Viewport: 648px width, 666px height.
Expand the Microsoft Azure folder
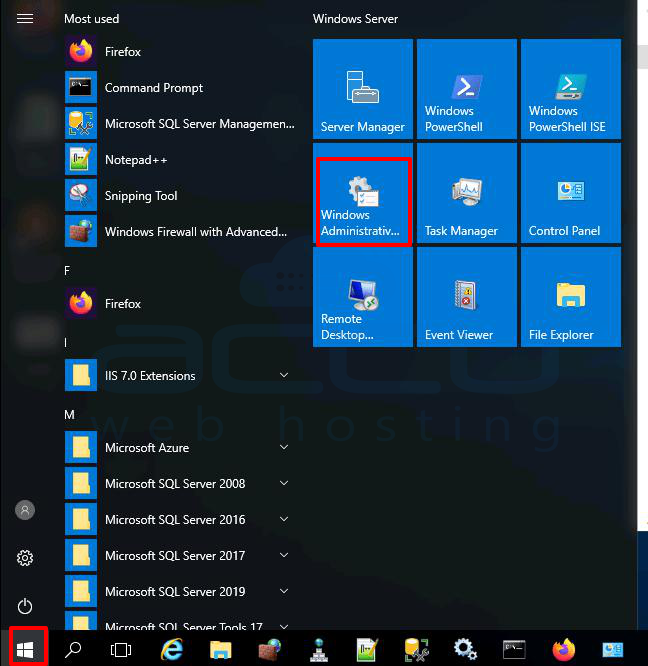click(x=180, y=448)
